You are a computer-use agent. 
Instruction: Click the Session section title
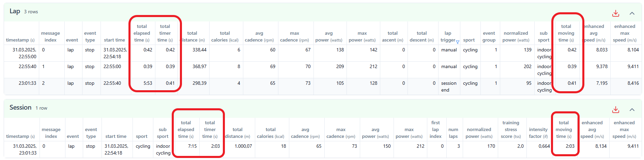tap(20, 108)
